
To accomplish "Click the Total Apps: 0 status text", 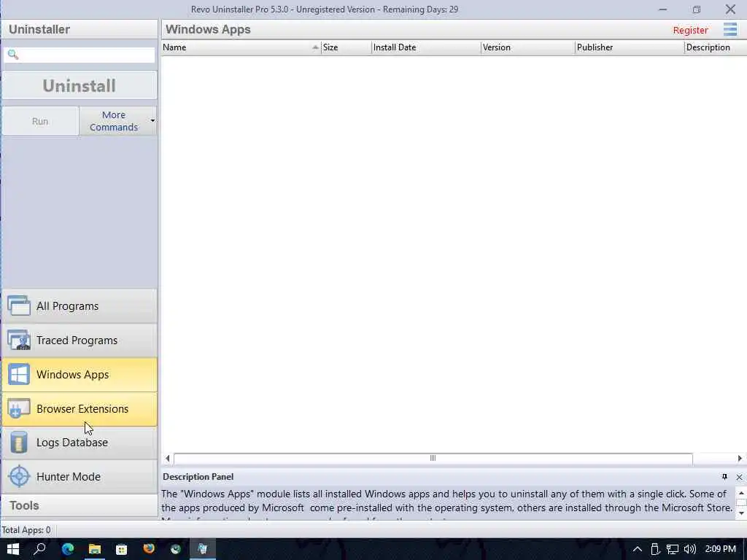I will coord(26,530).
